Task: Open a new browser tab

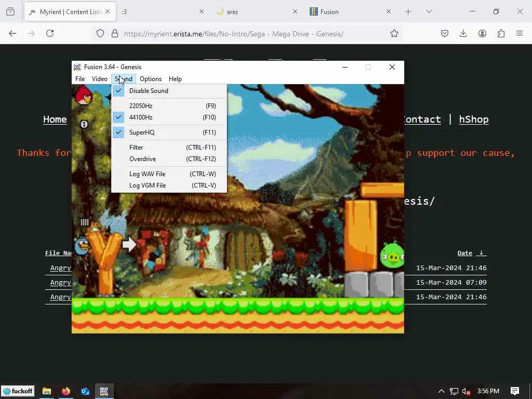Action: (x=408, y=12)
